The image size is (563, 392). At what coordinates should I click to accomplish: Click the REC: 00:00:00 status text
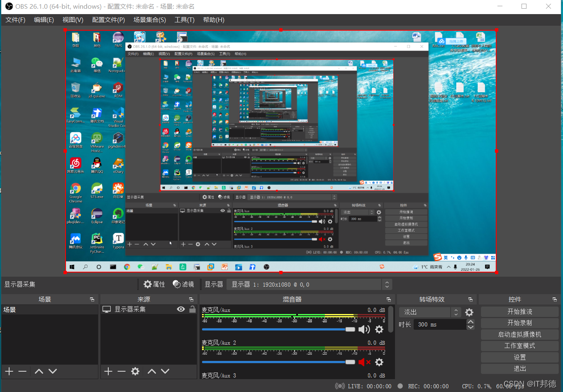(x=428, y=386)
